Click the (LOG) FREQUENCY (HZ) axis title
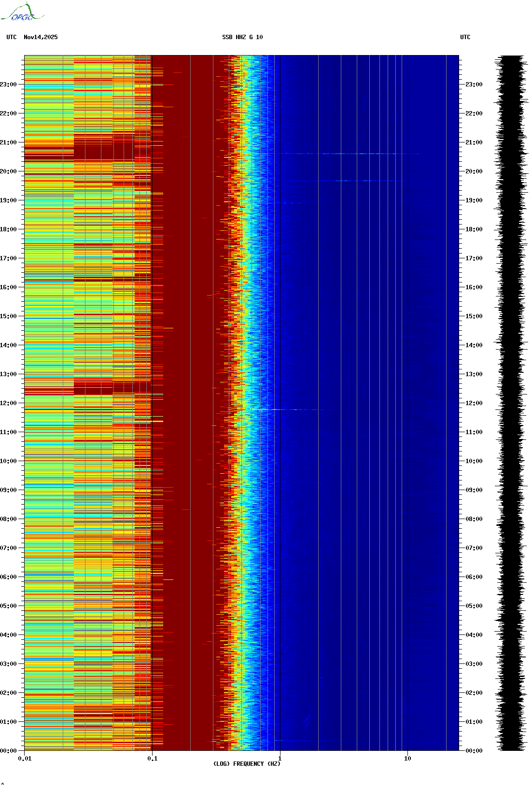 point(247,764)
